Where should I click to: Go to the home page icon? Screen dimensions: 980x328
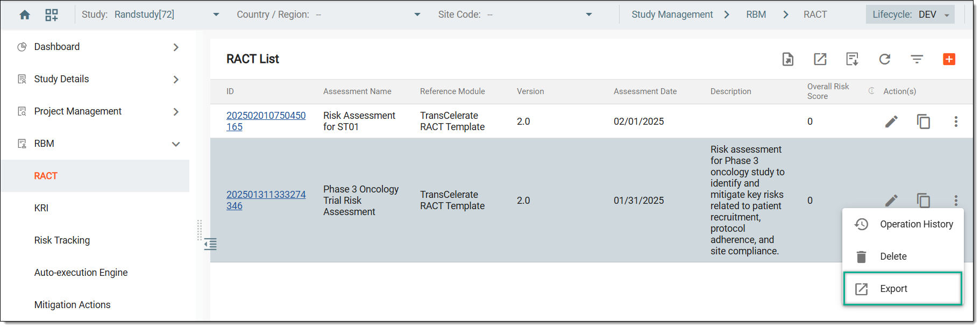[x=25, y=15]
